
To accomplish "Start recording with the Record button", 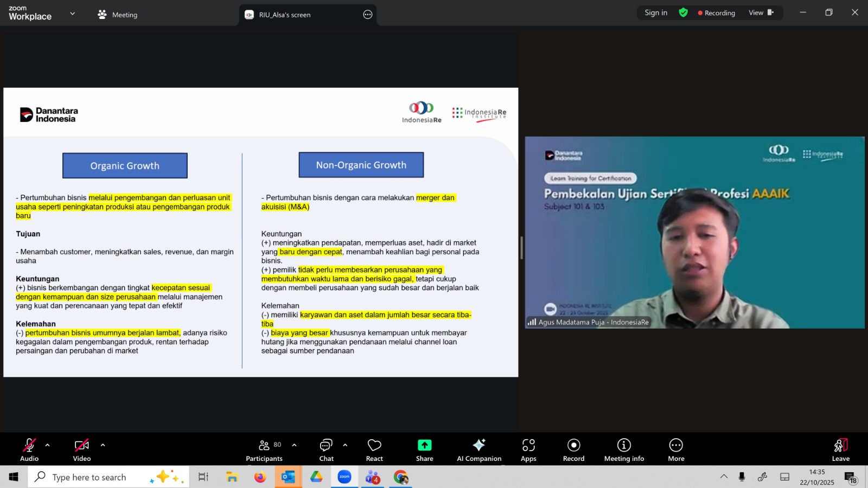I will click(573, 450).
